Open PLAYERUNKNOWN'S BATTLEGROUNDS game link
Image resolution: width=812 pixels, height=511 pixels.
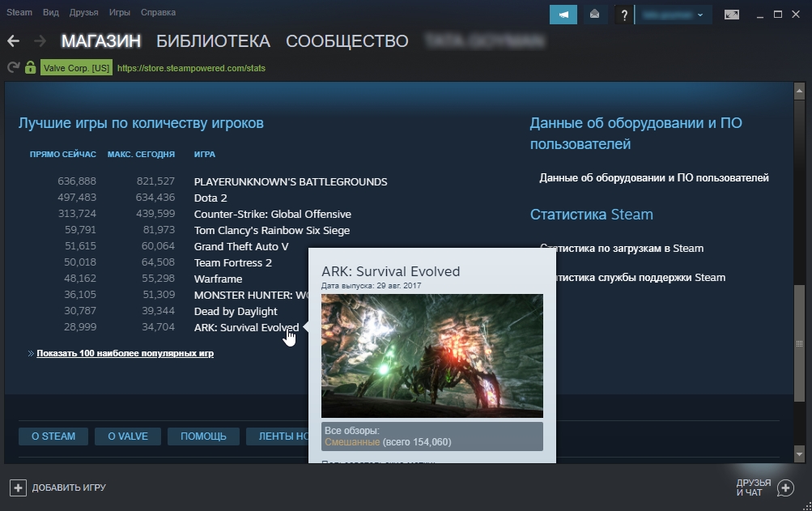click(291, 182)
